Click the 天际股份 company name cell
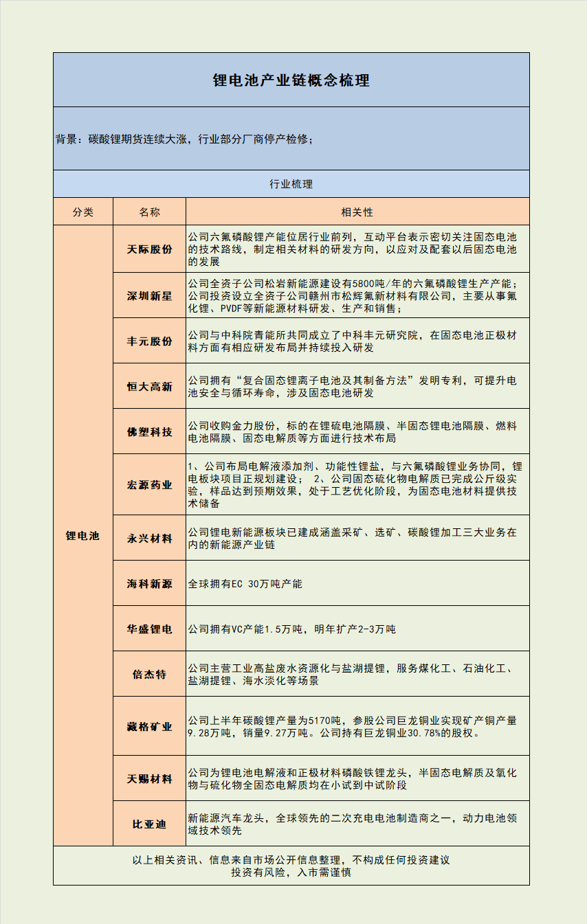Image resolution: width=587 pixels, height=924 pixels. 149,249
